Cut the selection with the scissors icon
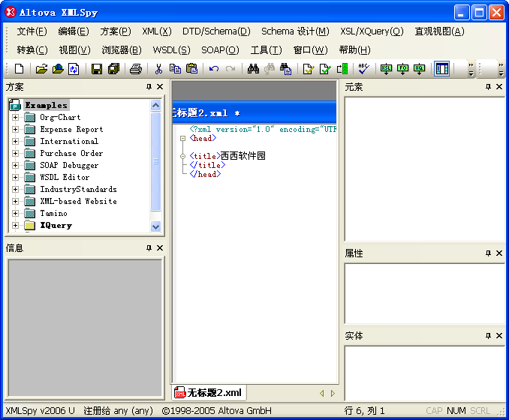The image size is (509, 420). point(158,69)
